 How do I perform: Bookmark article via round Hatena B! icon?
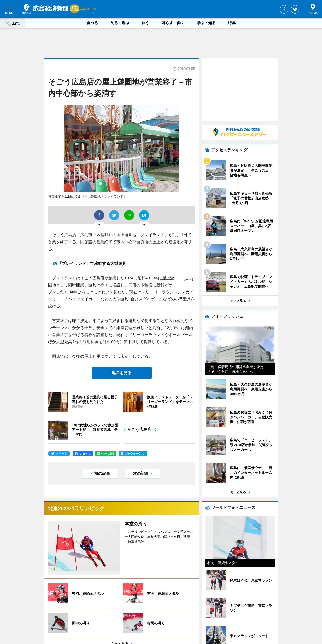144,215
